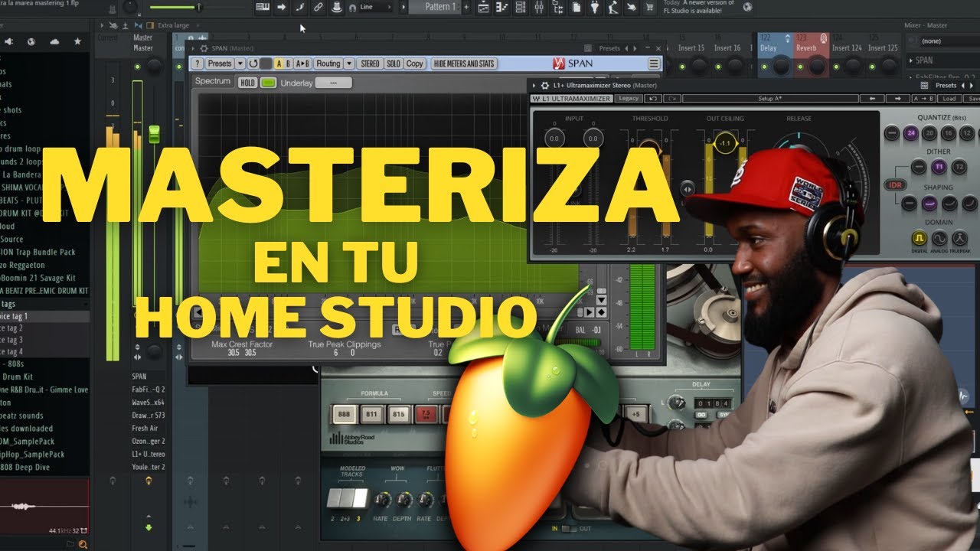Click the star favorites icon in browser
Image resolution: width=980 pixels, height=551 pixels.
pos(77,42)
